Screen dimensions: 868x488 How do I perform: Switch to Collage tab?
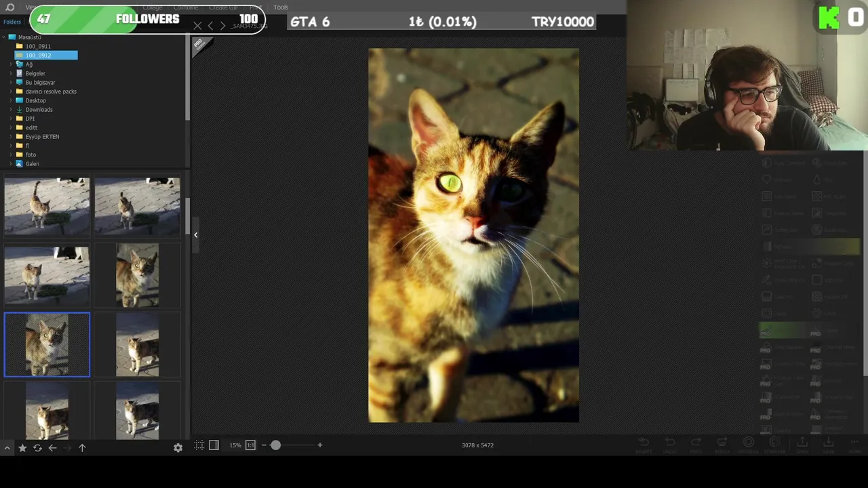pyautogui.click(x=153, y=7)
